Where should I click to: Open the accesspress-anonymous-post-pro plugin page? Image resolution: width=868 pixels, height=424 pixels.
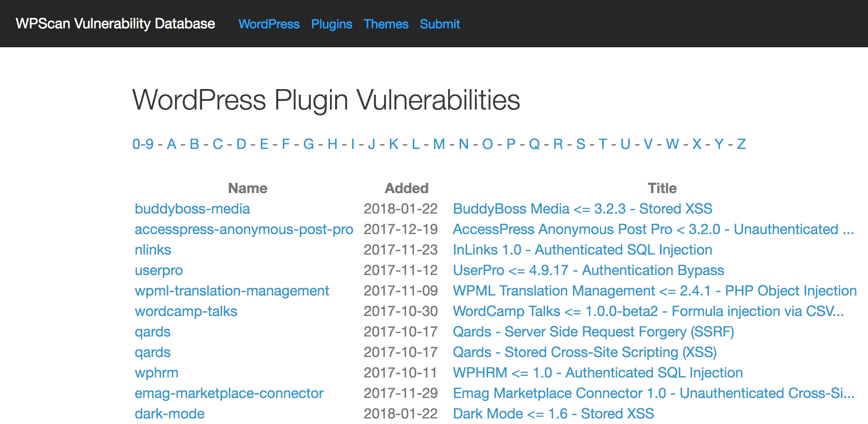click(x=244, y=229)
